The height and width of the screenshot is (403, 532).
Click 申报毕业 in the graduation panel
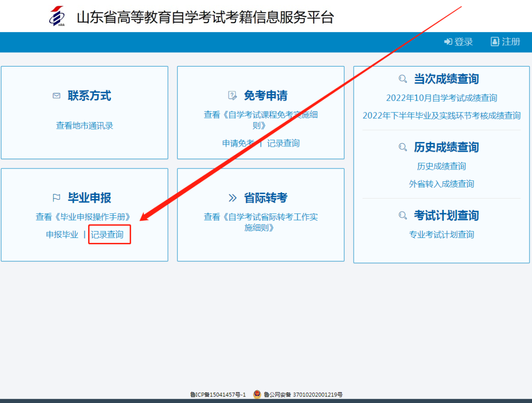[x=61, y=235]
